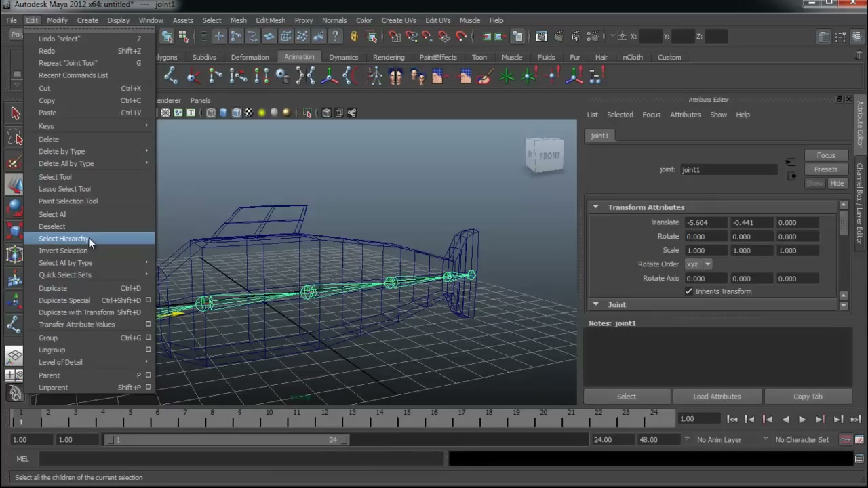Activate the Scale tool cube icon
The width and height of the screenshot is (868, 488).
tap(14, 231)
